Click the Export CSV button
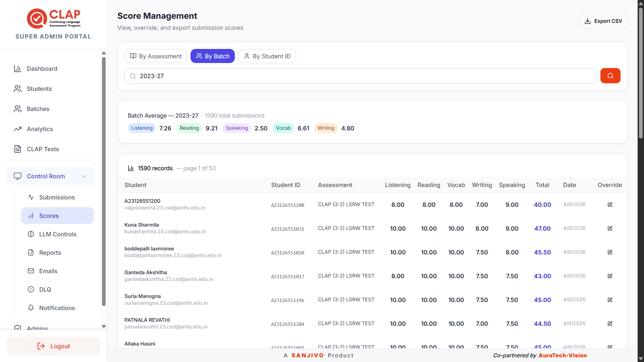The image size is (644, 362). (603, 21)
